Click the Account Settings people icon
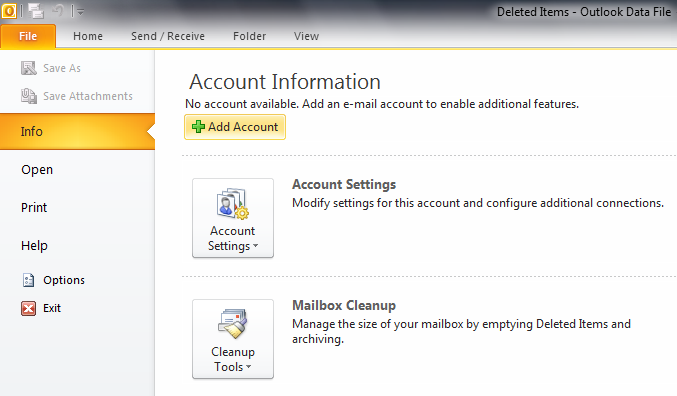Viewport: 677px width, 396px height. [232, 203]
